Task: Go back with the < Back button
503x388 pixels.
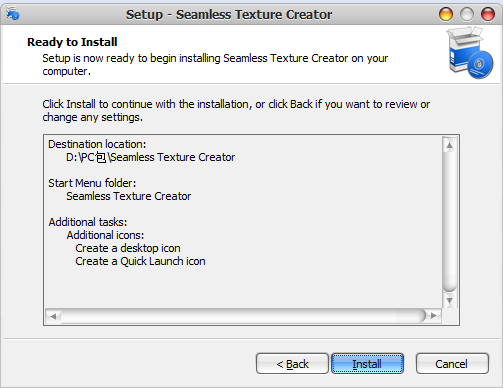Action: pos(292,364)
